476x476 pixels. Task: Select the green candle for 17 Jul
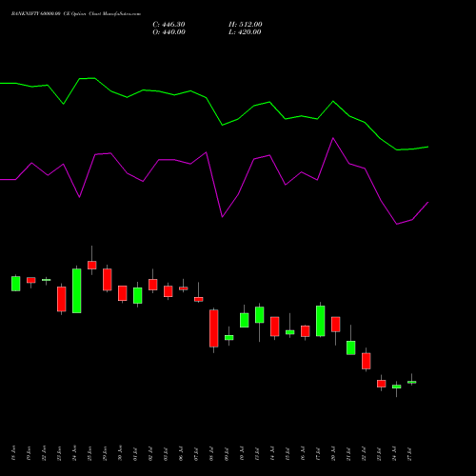tap(321, 321)
